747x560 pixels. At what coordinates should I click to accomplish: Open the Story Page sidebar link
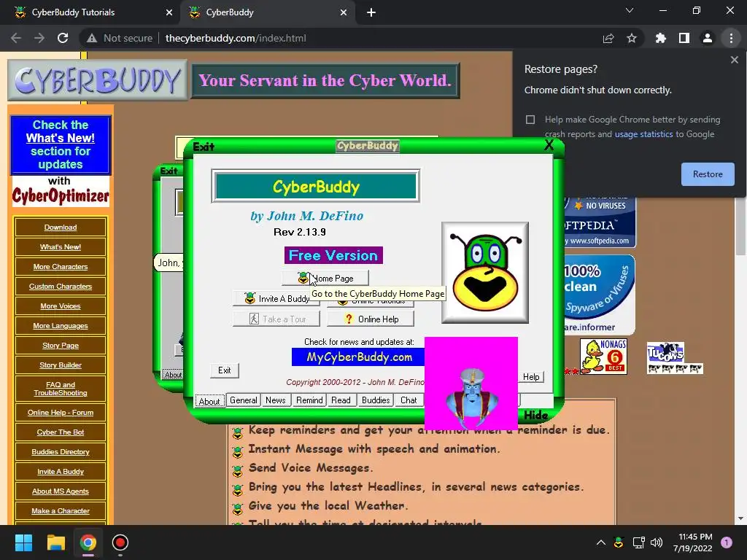click(61, 345)
